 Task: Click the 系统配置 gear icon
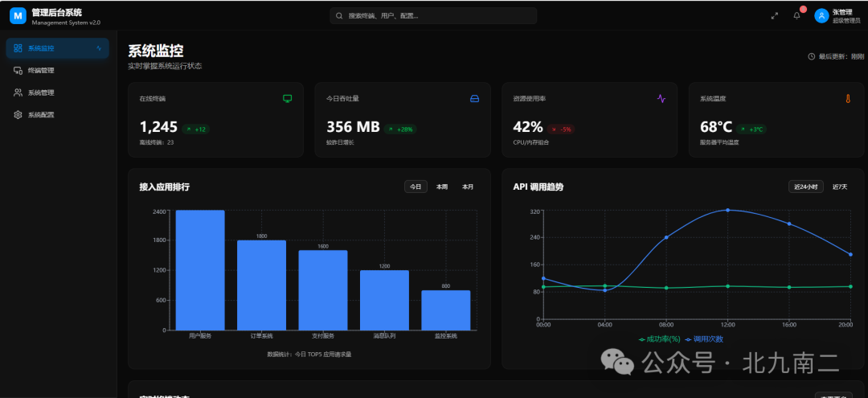(x=18, y=115)
